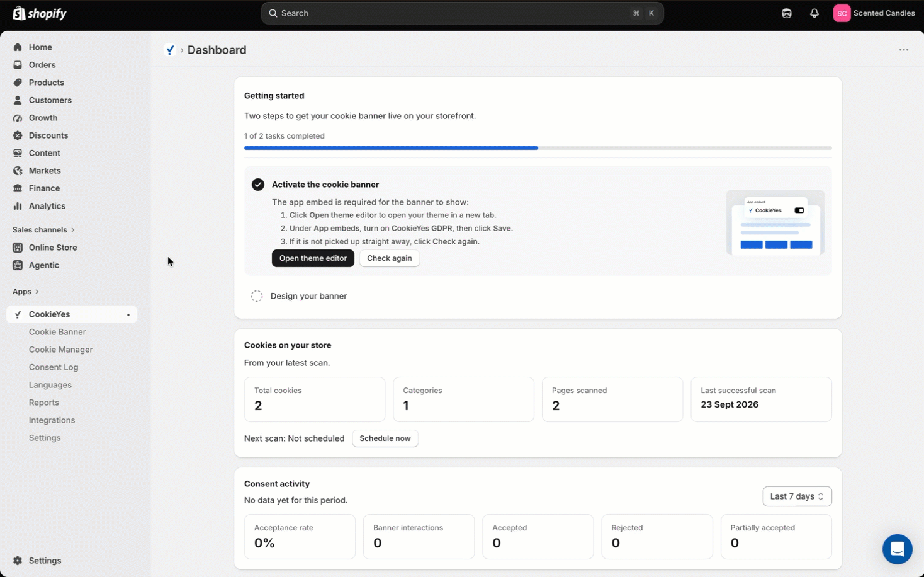This screenshot has height=577, width=924.
Task: Click the Open theme editor button
Action: tap(313, 258)
